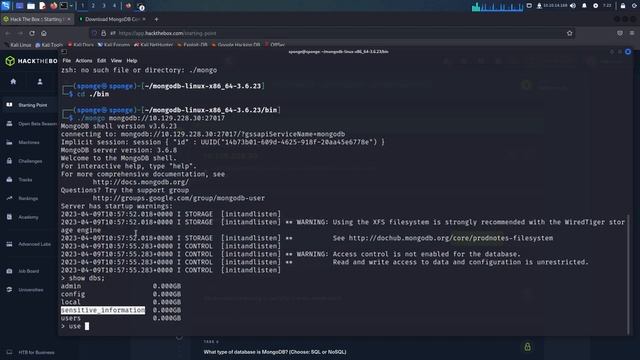Open the file manager launcher in panel
Viewport: 640px width, 360px height.
pos(31,6)
